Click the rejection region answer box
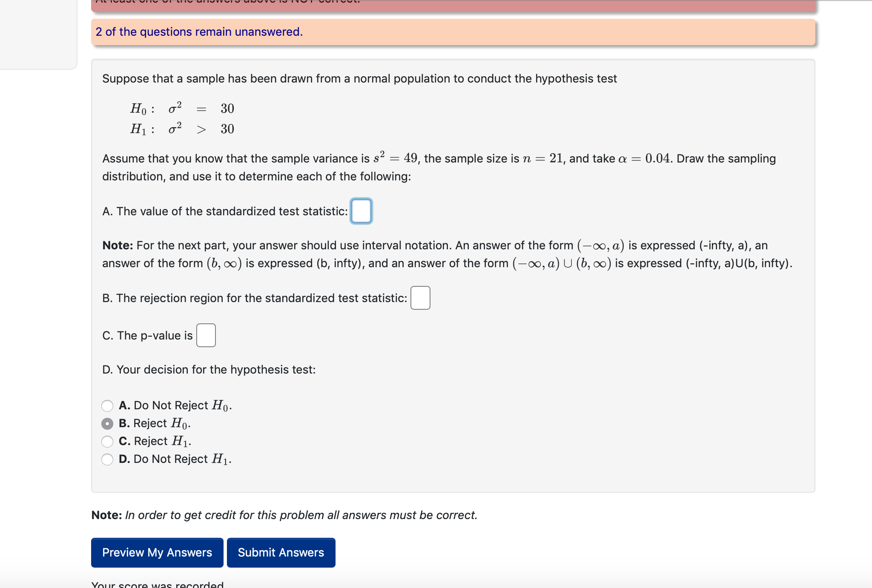872x588 pixels. point(420,298)
